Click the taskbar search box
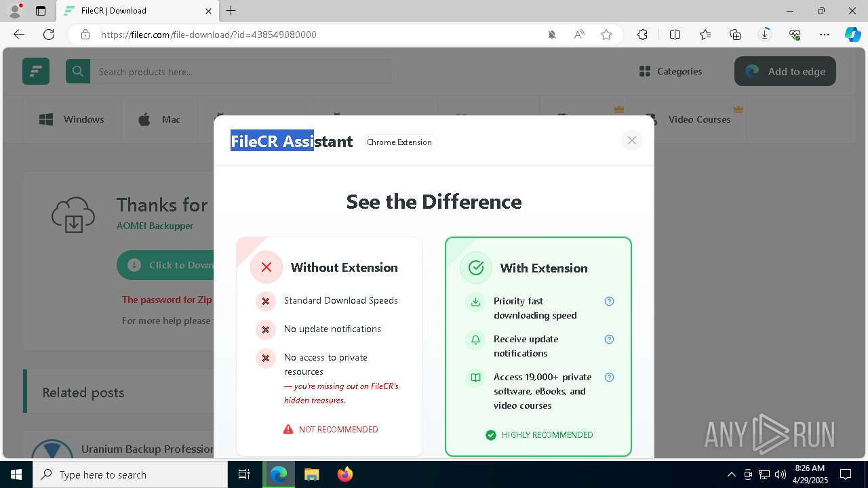The height and width of the screenshot is (488, 868). [x=130, y=474]
